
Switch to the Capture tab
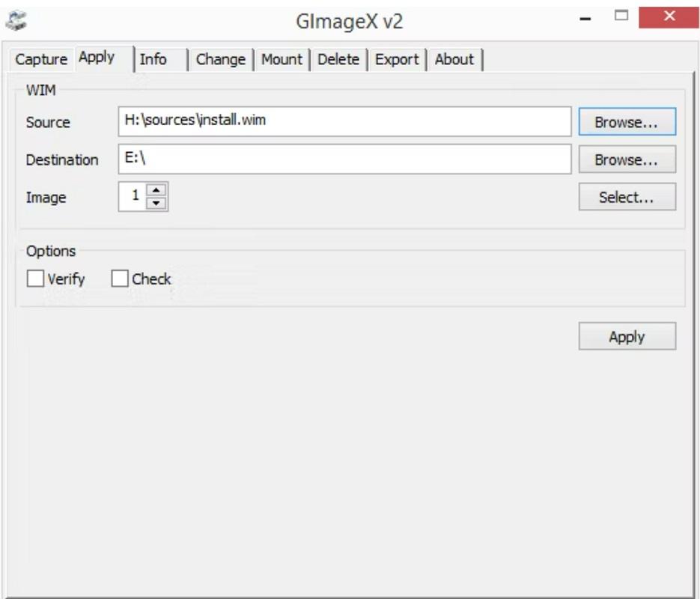41,60
